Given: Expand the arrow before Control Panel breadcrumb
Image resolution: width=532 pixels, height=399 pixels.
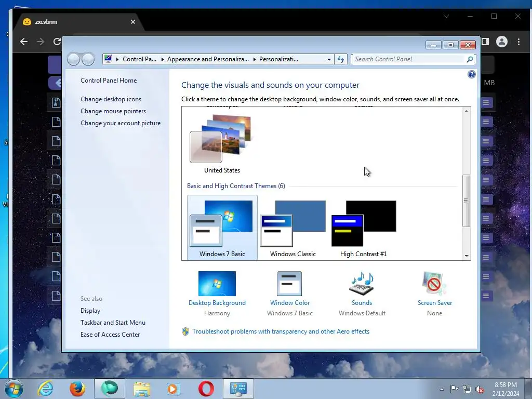Looking at the screenshot, I should (x=117, y=59).
